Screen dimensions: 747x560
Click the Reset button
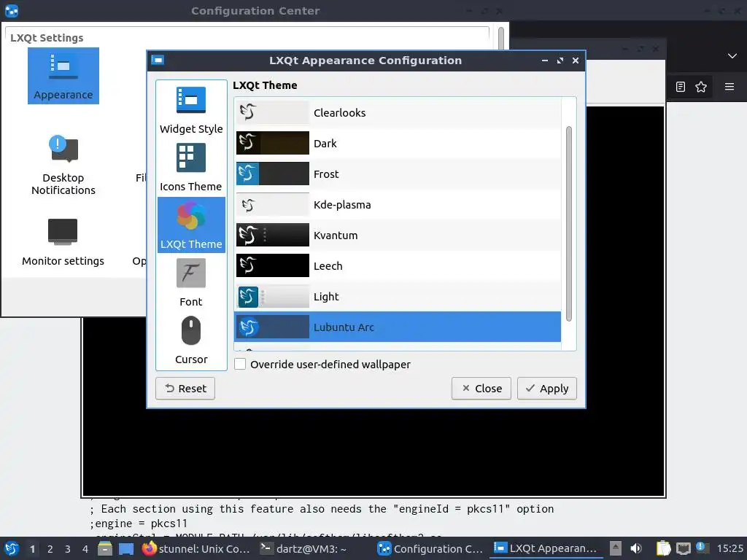click(x=185, y=389)
